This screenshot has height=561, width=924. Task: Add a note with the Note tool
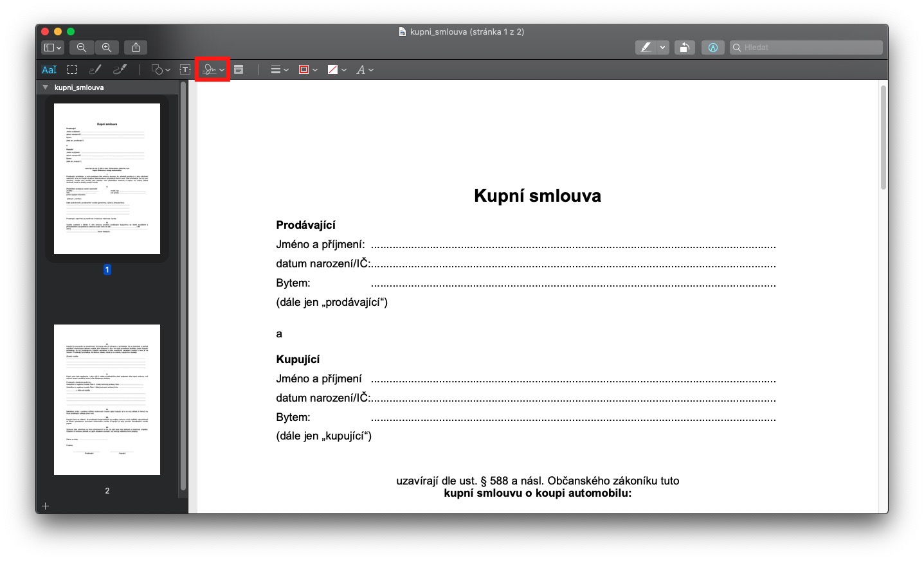(x=239, y=69)
